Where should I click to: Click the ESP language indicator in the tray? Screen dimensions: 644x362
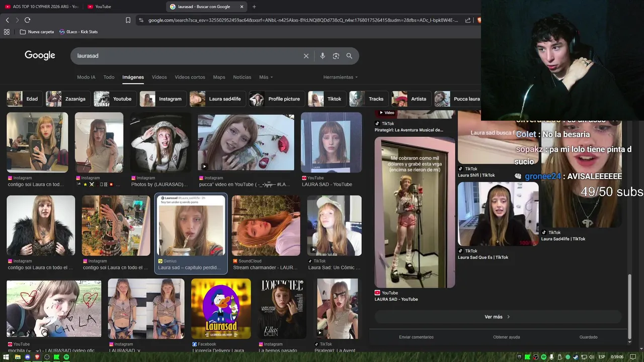coord(602,357)
